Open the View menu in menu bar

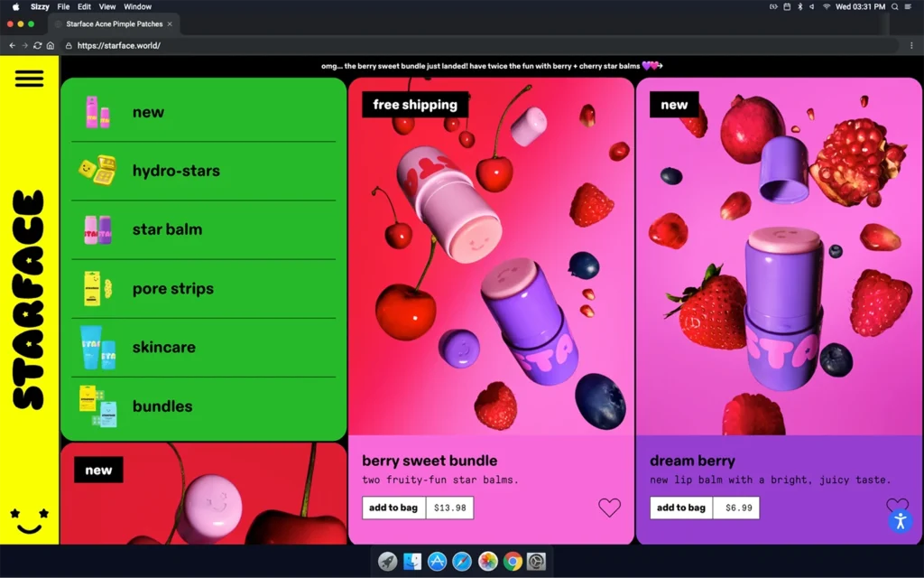106,6
